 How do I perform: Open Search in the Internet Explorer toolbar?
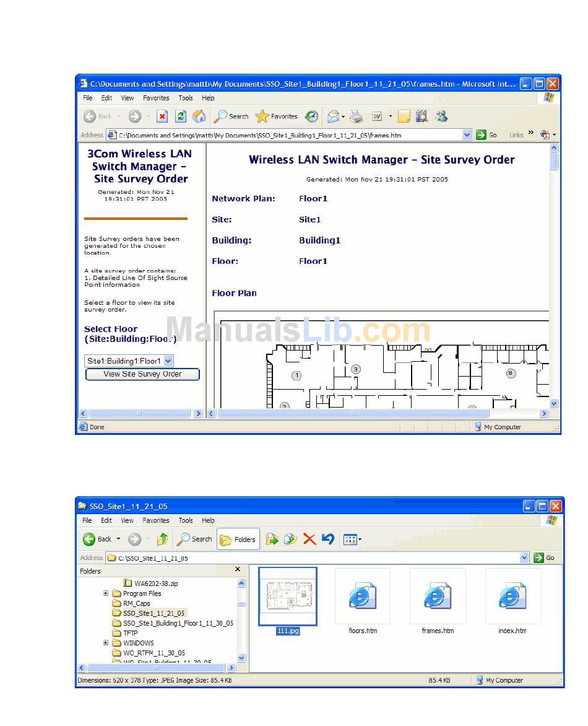(x=231, y=116)
